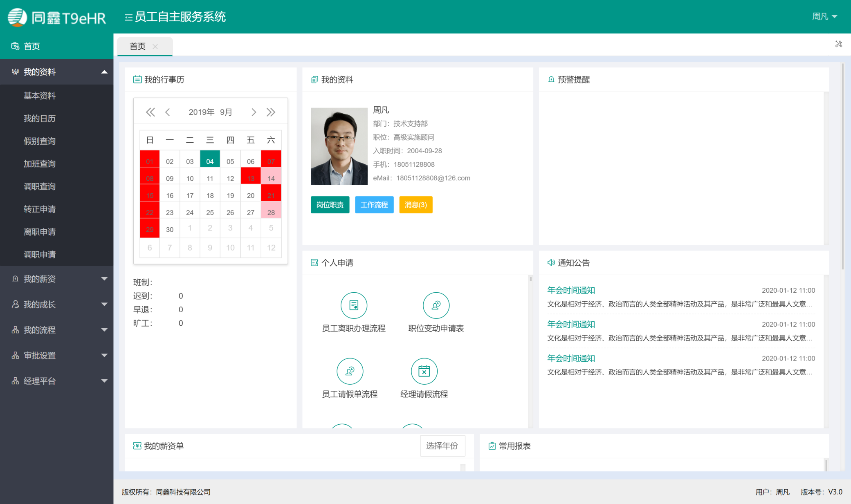Open the 周凡 user dropdown menu
Viewport: 851px width, 504px height.
tap(825, 16)
